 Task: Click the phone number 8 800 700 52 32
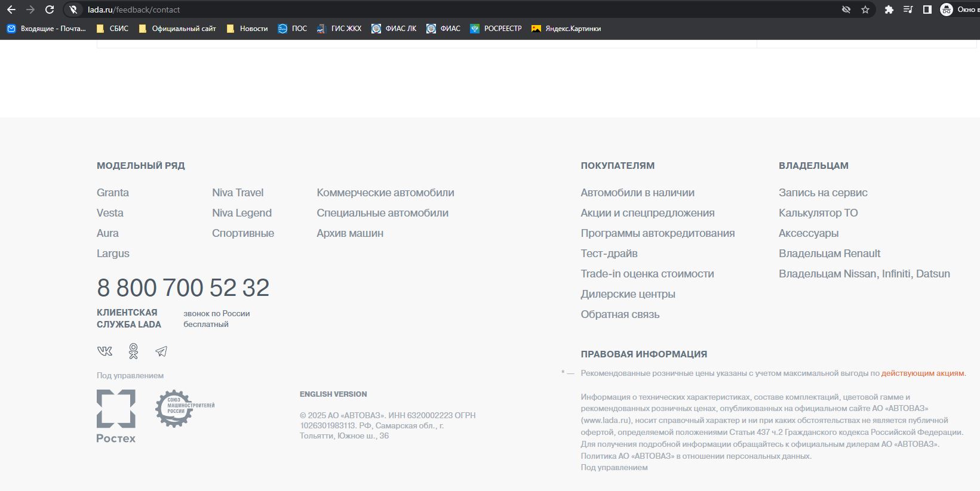183,288
